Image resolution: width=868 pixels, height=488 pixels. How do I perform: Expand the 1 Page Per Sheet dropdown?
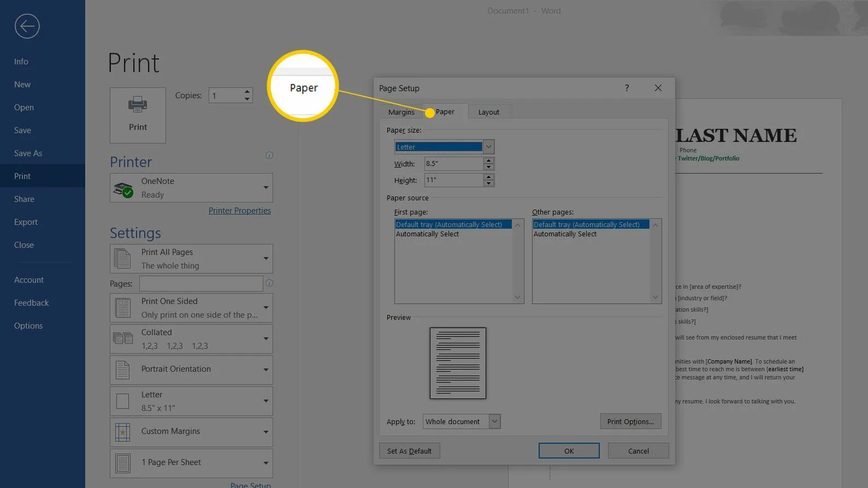266,463
